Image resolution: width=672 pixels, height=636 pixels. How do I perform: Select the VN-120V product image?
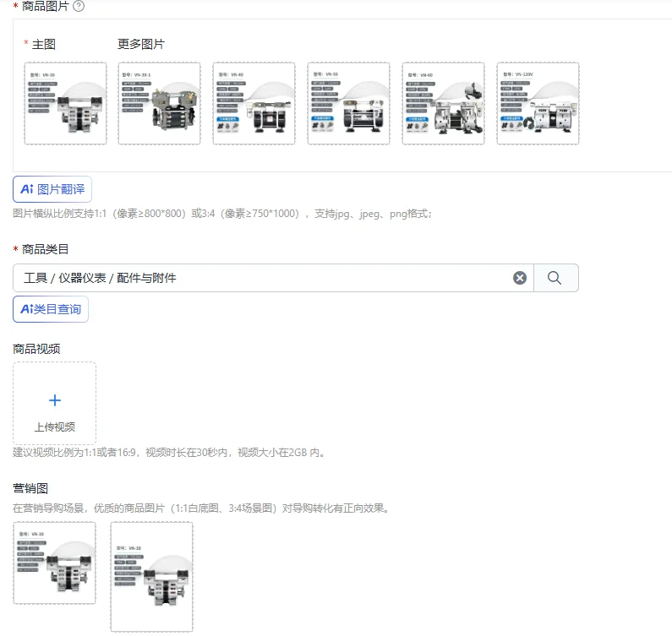[538, 103]
